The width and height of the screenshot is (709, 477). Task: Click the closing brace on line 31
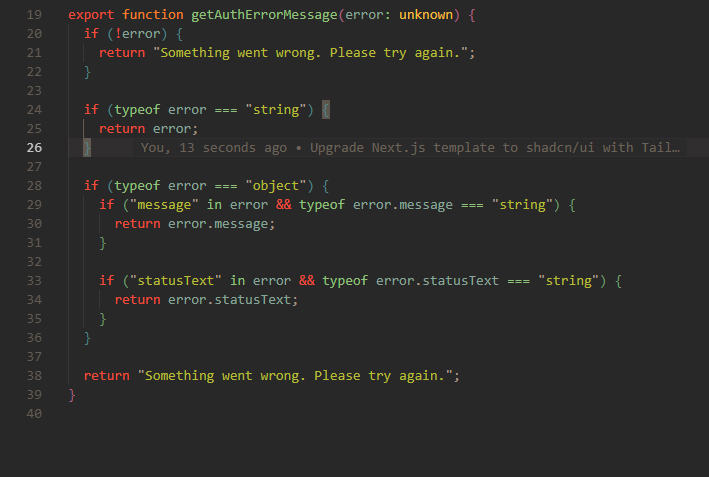click(x=103, y=243)
